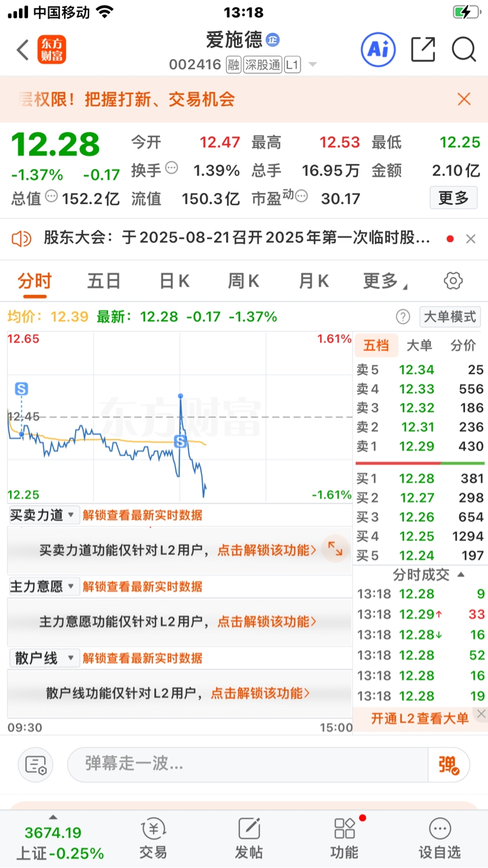Tap the 企 company badge beside 爱施德

point(273,39)
